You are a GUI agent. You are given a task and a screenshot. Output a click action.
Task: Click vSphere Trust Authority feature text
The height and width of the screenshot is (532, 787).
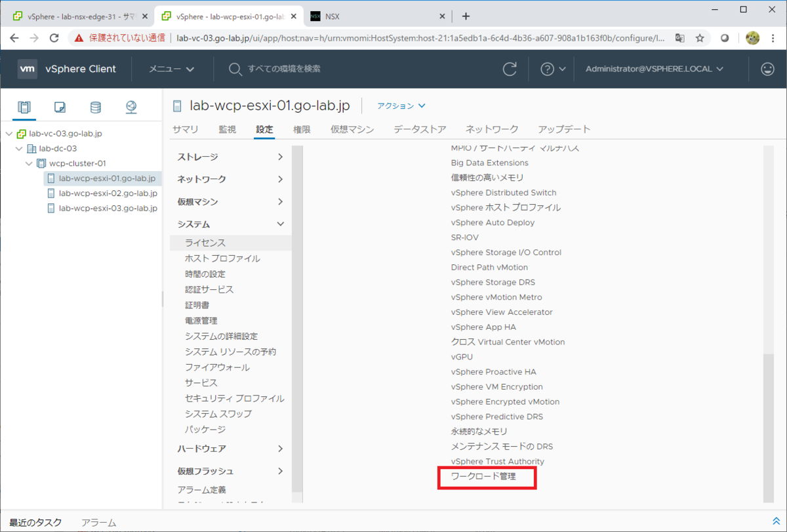tap(498, 461)
